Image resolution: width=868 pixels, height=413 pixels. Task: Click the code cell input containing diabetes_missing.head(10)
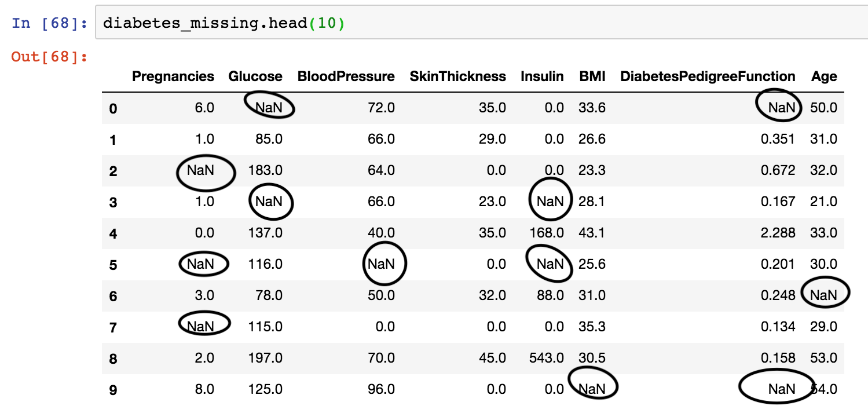coord(481,24)
